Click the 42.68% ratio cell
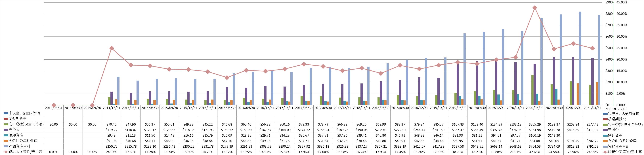Screen dimensions: 644x155 pyautogui.click(x=534, y=152)
